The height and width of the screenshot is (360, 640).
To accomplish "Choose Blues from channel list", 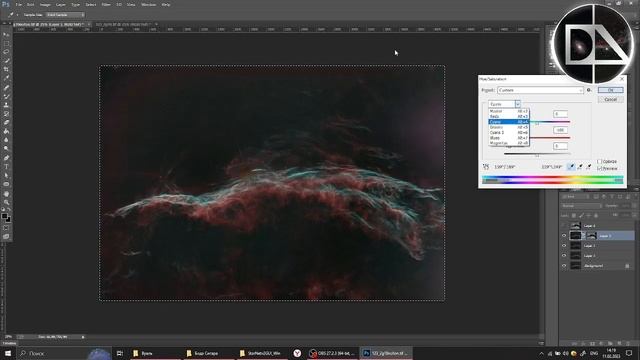I will point(509,138).
